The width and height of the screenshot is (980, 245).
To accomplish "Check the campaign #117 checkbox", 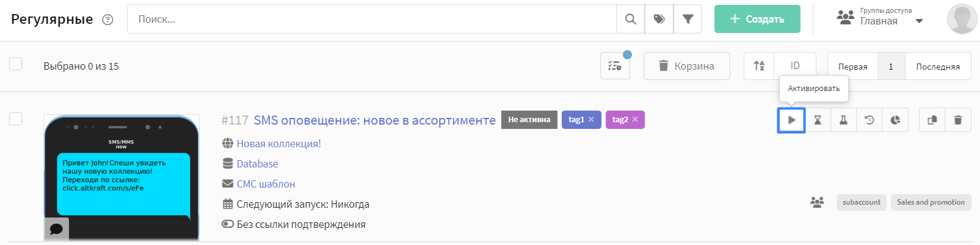I will click(16, 119).
